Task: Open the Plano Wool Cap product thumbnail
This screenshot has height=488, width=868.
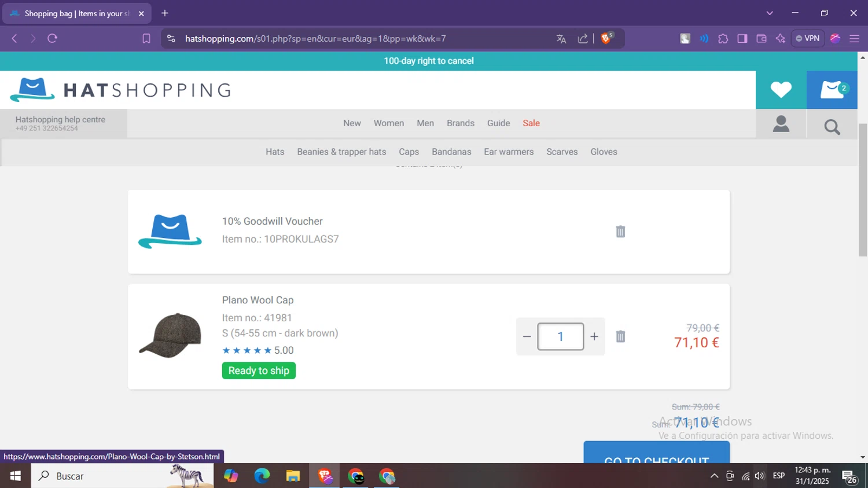Action: [170, 336]
